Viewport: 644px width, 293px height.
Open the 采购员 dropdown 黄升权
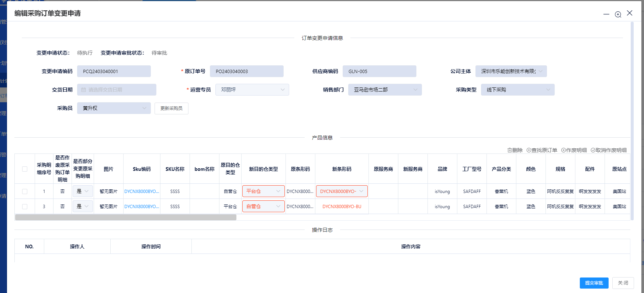[x=114, y=108]
